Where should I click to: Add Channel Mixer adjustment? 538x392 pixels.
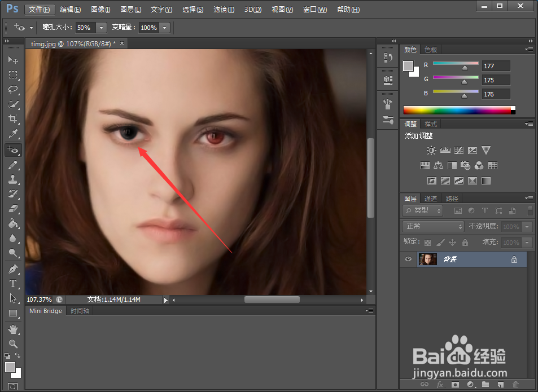click(x=479, y=165)
